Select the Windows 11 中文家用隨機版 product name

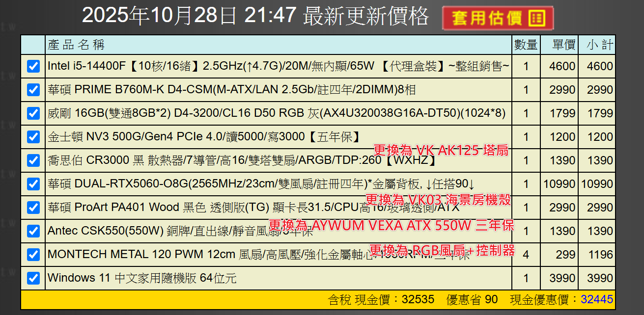[x=142, y=278]
